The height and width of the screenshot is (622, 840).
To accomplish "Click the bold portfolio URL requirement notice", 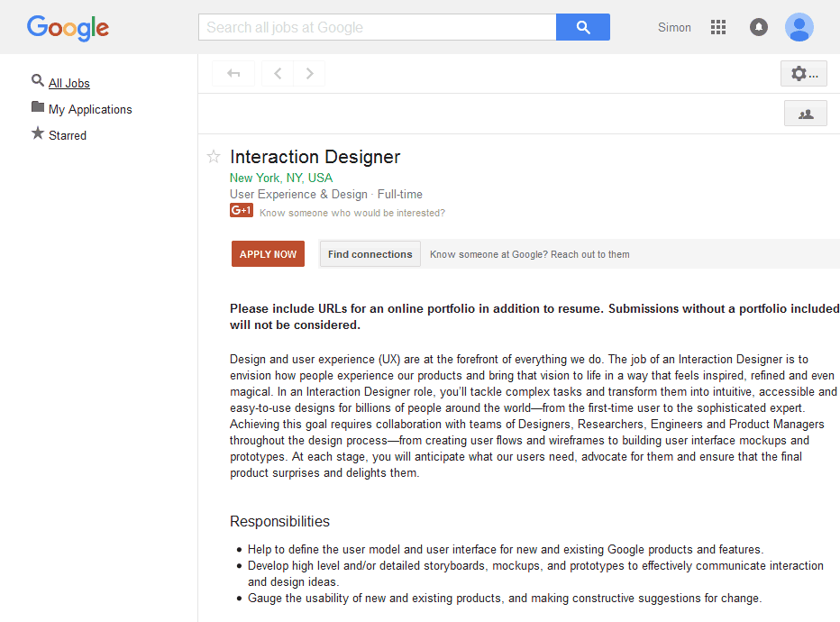I will pos(534,316).
